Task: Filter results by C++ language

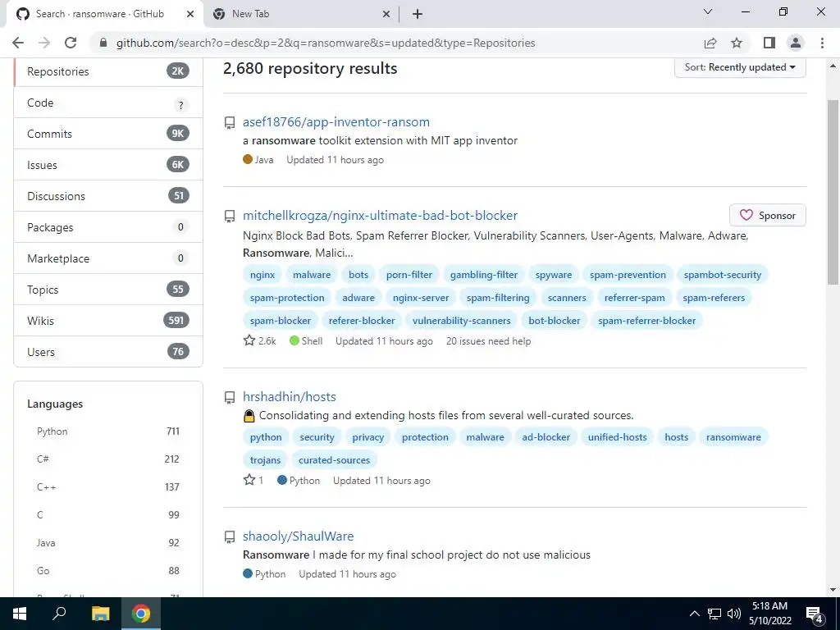Action: point(108,487)
